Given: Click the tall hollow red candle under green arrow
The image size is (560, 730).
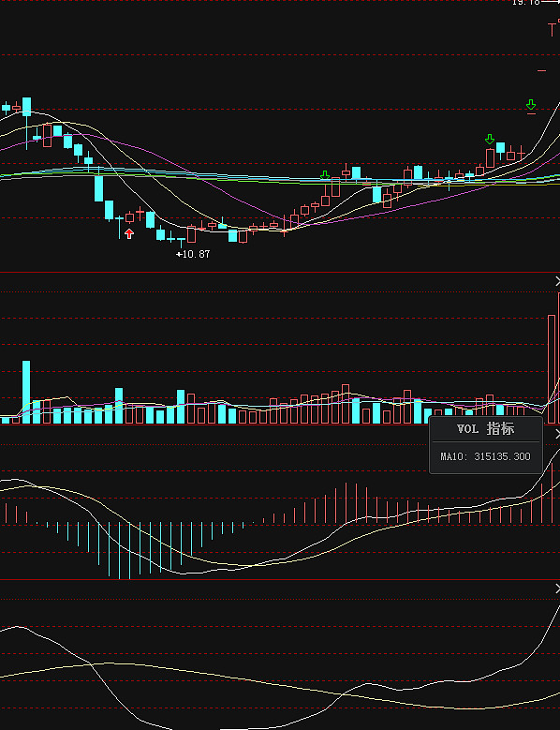Looking at the screenshot, I should coord(490,158).
